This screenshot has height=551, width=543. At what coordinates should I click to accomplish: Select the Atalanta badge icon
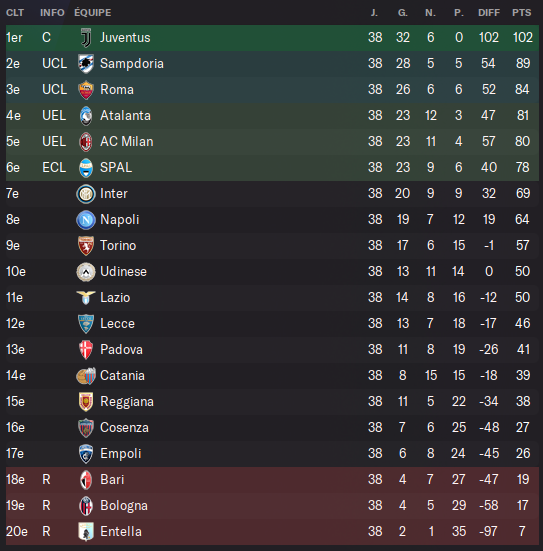[86, 116]
